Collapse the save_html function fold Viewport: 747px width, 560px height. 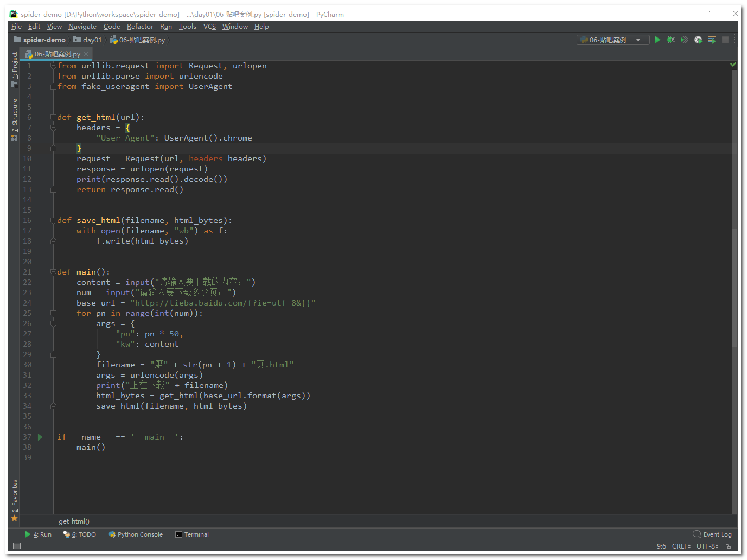click(x=53, y=220)
